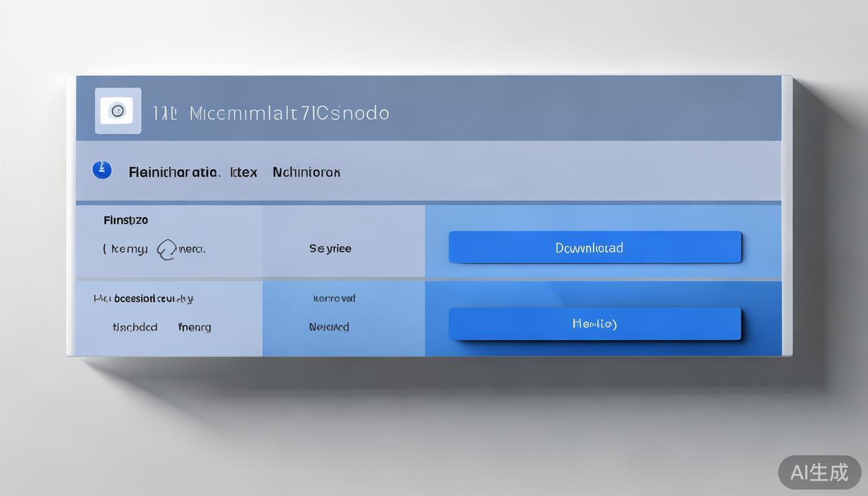
Task: Open the Flainithar atia tab
Action: (174, 172)
